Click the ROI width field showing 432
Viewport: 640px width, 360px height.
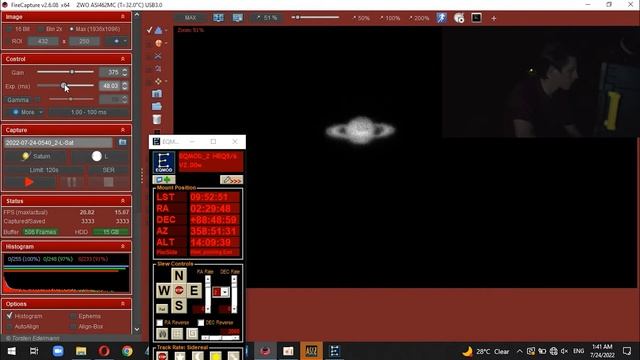tap(43, 41)
